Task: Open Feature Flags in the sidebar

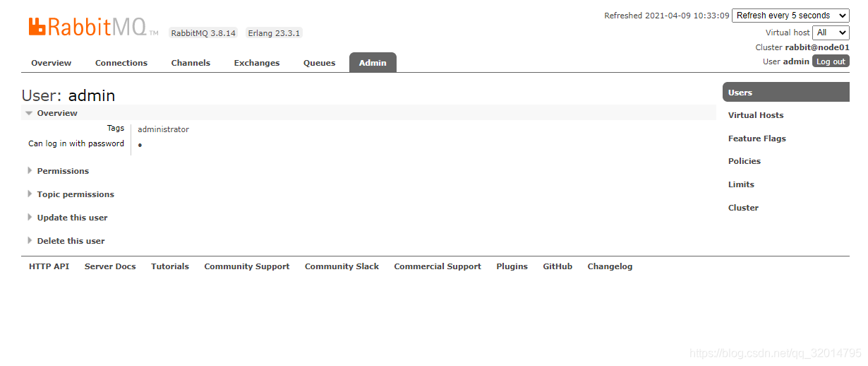Action: [x=757, y=138]
